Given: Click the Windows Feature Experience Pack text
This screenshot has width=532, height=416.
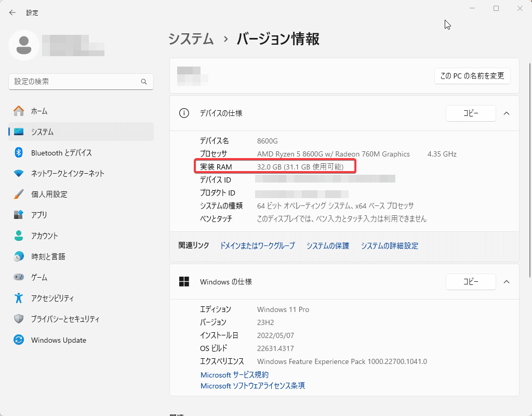Looking at the screenshot, I should coord(342,361).
